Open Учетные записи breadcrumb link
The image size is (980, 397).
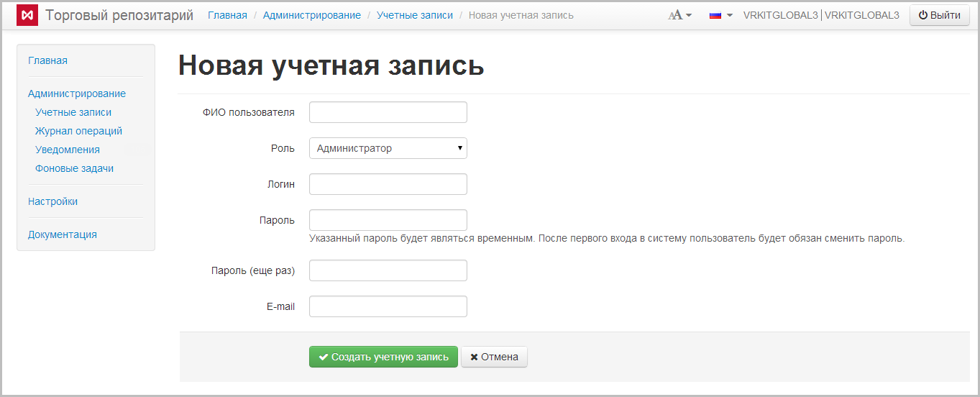point(415,15)
